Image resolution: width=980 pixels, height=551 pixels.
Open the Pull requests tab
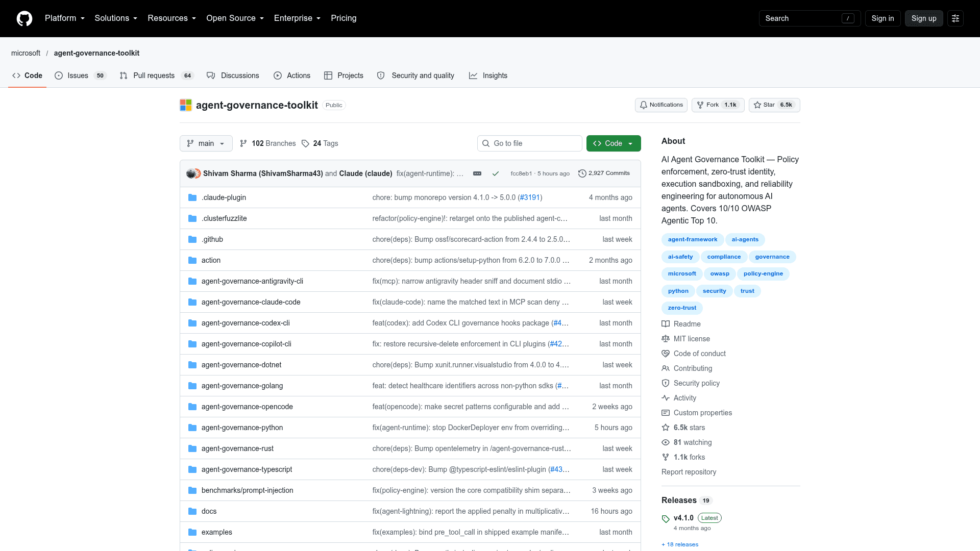pyautogui.click(x=157, y=76)
